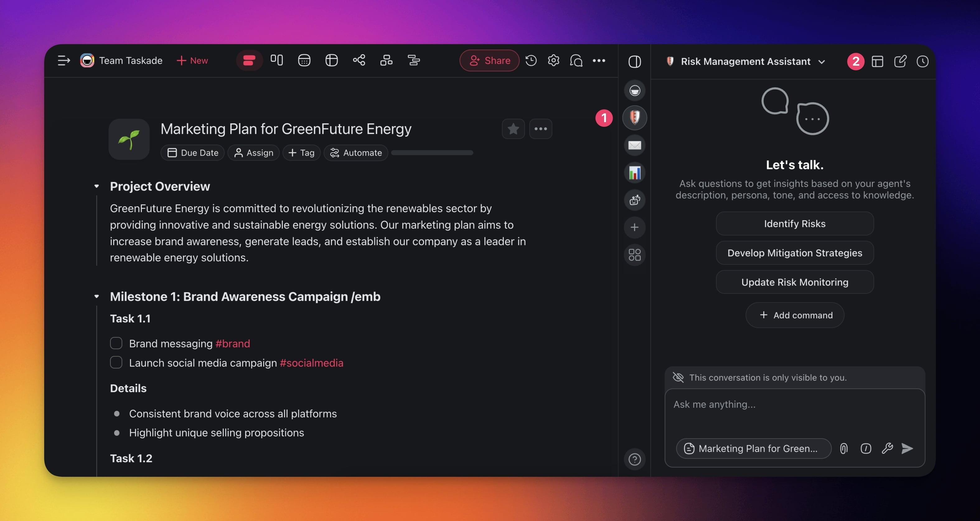Switch to the calendar view tab

tap(304, 60)
